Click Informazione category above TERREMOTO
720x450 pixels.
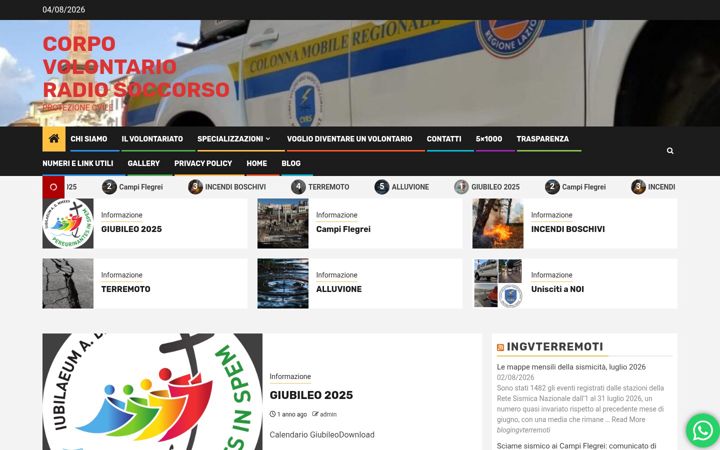click(x=122, y=275)
